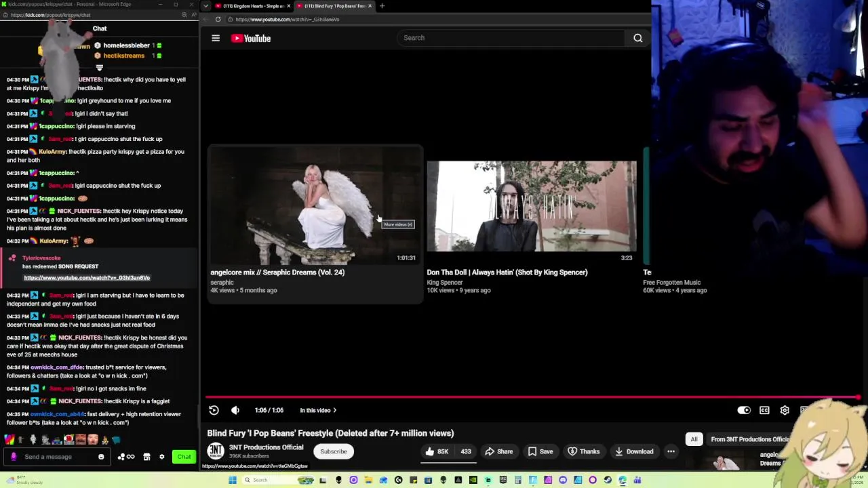Subscribe to 3NT Productions Official
Image resolution: width=868 pixels, height=488 pixels.
coord(333,451)
